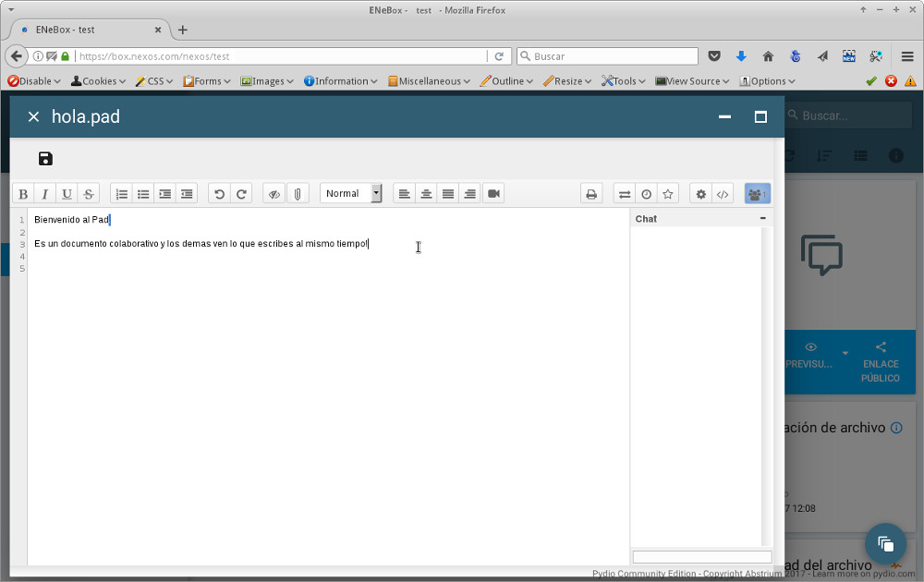Click the Firefox Buscar search box
Screen dimensions: 924x582
pos(607,56)
